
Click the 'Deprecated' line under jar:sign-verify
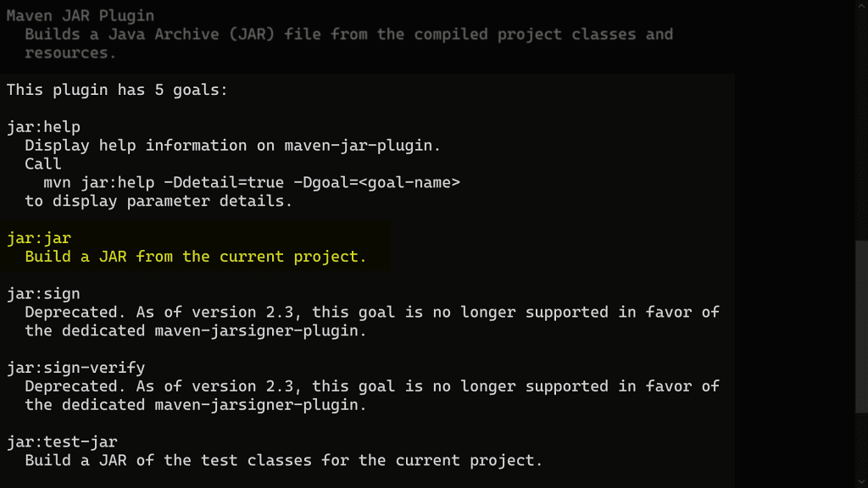[371, 386]
